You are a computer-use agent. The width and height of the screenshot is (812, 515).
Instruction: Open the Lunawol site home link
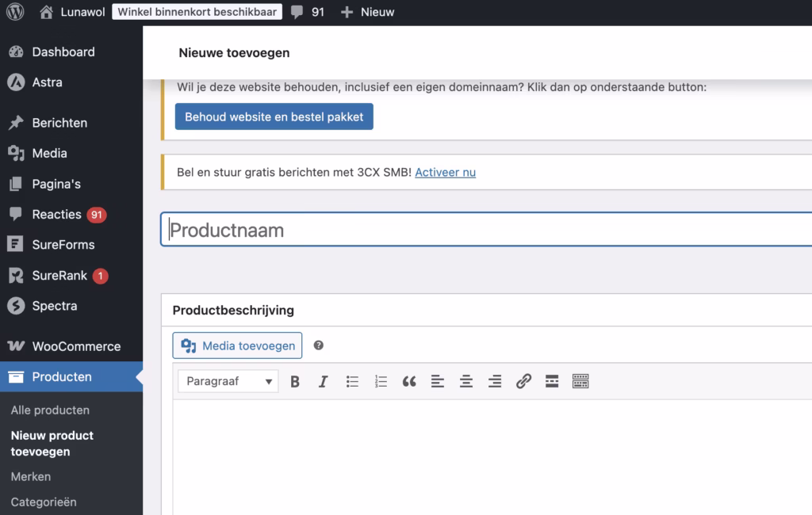(x=72, y=12)
